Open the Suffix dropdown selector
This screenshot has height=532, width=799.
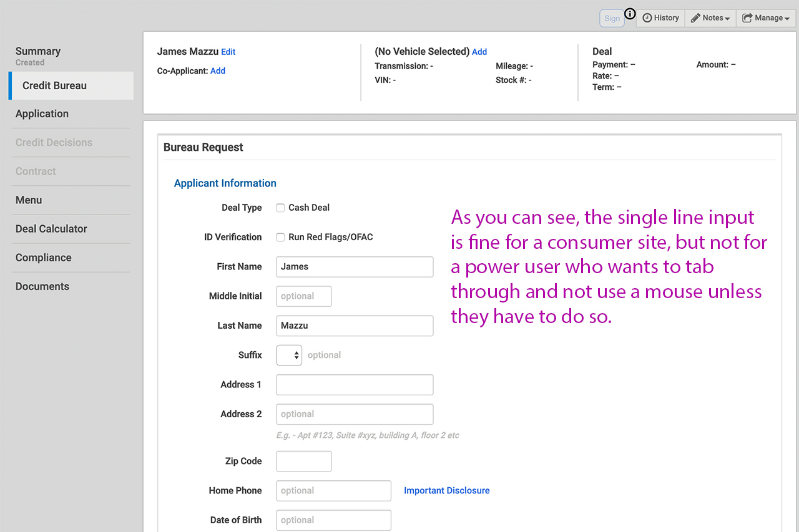pos(289,355)
